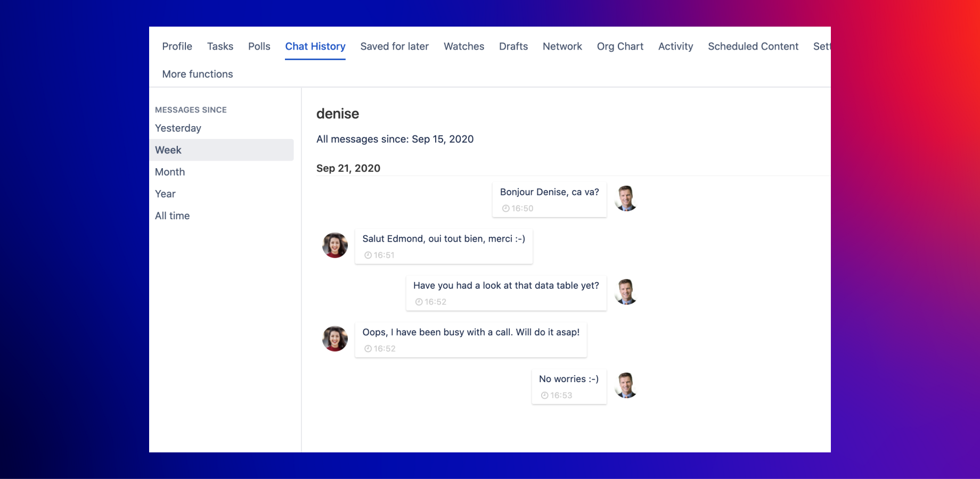Select the "Month" message filter
Viewport: 980px width, 479px height.
pyautogui.click(x=170, y=171)
